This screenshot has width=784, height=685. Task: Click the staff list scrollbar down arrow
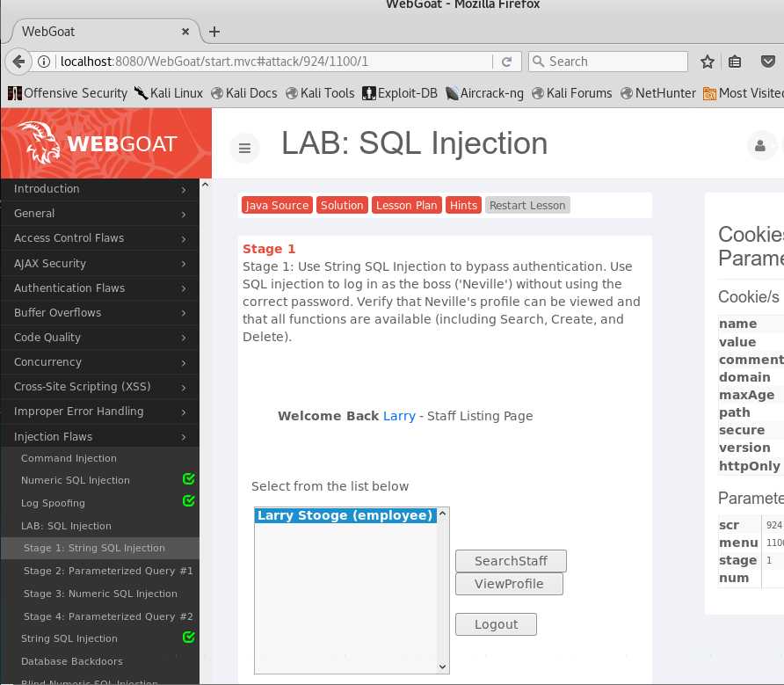pos(443,667)
